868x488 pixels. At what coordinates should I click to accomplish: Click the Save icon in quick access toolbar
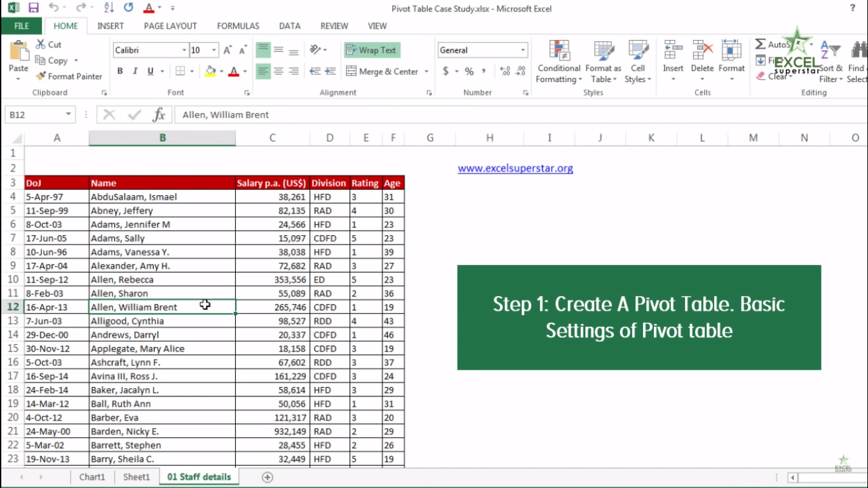point(34,8)
